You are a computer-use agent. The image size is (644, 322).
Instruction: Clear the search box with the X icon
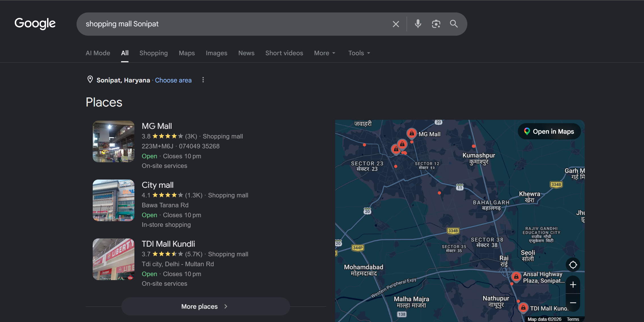coord(396,24)
